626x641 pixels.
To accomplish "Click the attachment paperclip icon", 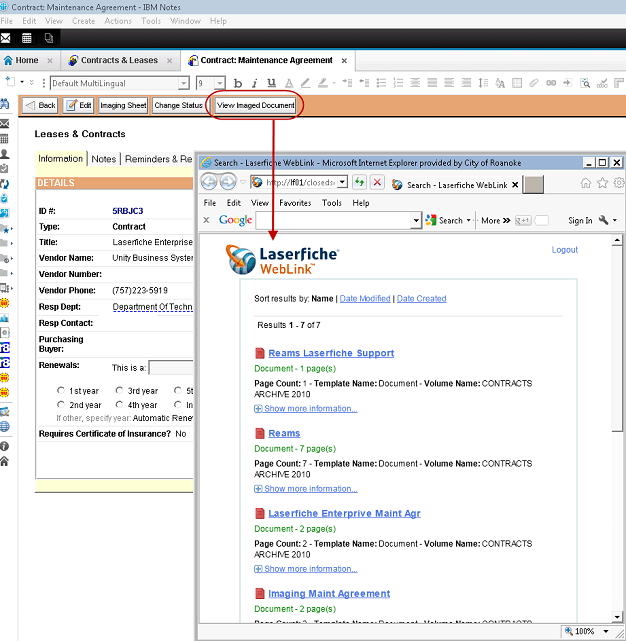I will pyautogui.click(x=533, y=83).
